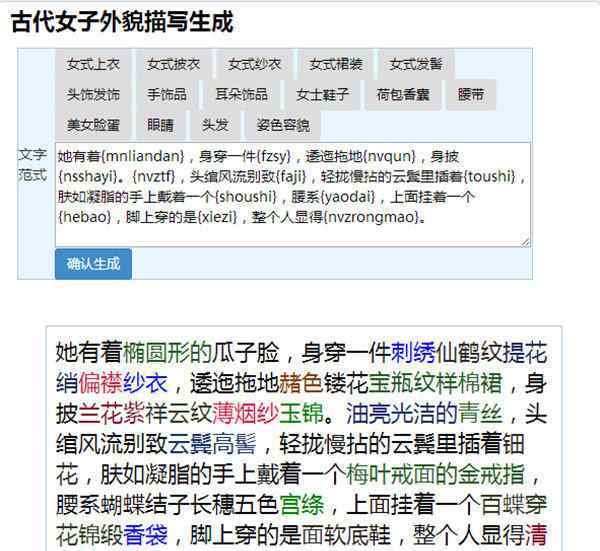Image resolution: width=600 pixels, height=551 pixels.
Task: Click the red text 偏襟
Action: [100, 383]
